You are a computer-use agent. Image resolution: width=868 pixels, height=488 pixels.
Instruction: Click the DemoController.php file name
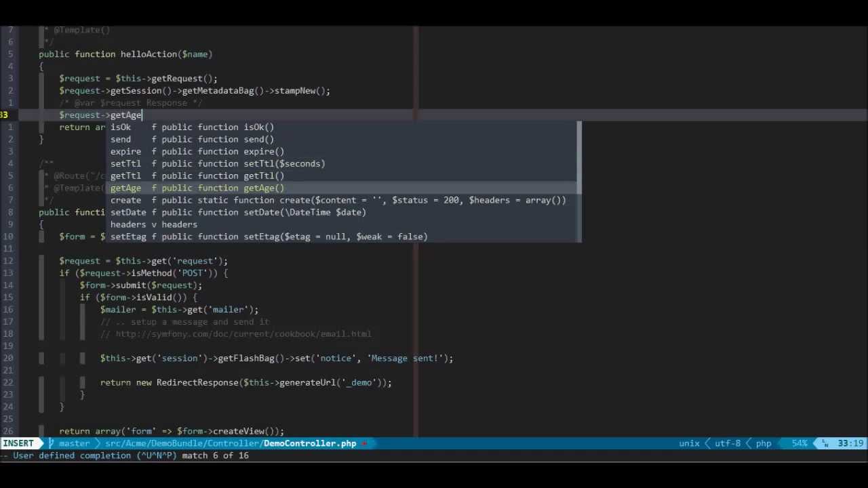click(310, 443)
